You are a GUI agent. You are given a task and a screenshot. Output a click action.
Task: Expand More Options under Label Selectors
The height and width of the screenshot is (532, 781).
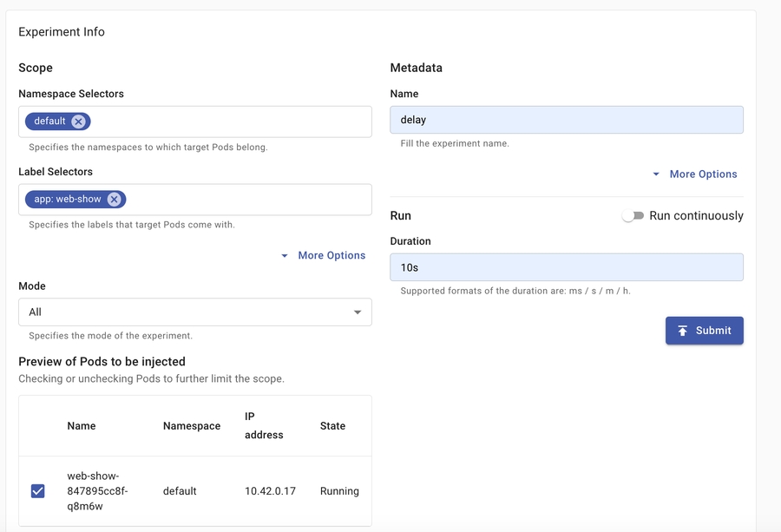(331, 256)
